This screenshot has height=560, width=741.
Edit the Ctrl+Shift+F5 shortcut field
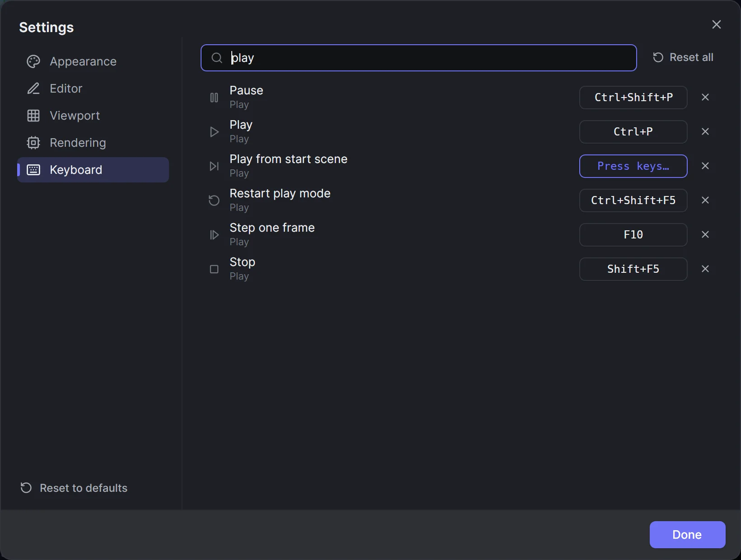click(x=633, y=201)
